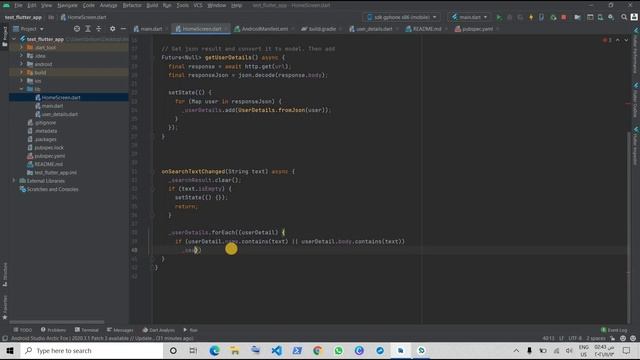
Task: Open Task View on taskbar
Action: click(193, 351)
